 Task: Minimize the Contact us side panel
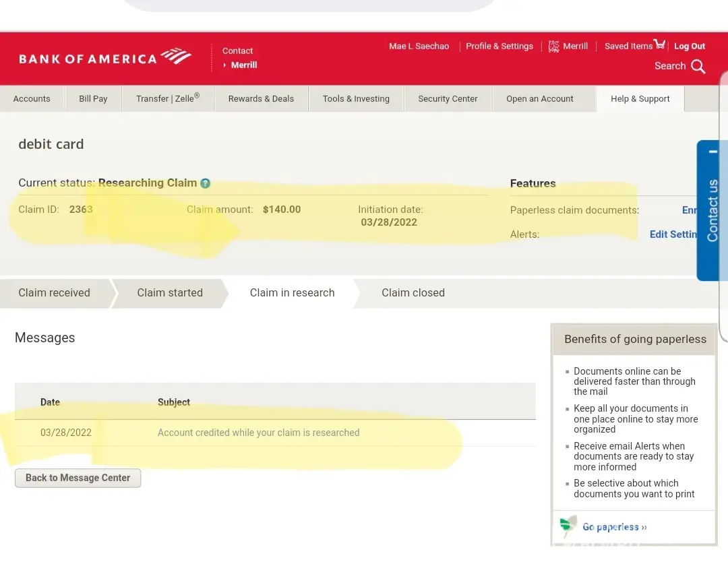(x=713, y=152)
